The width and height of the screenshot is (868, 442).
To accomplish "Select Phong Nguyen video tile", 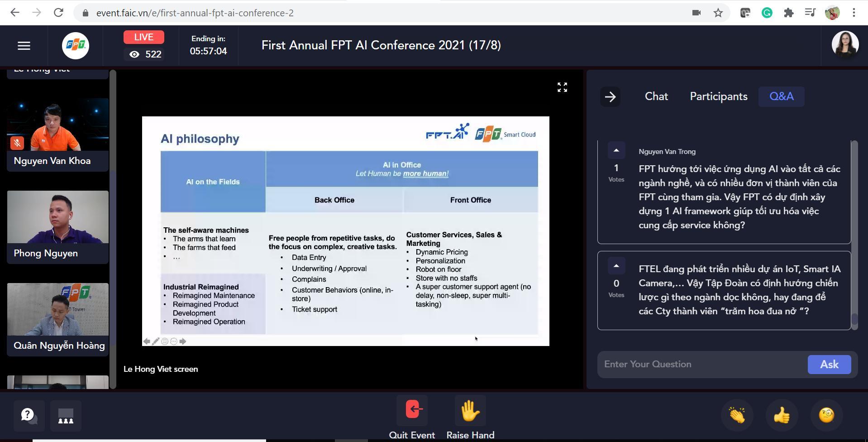I will click(x=58, y=227).
